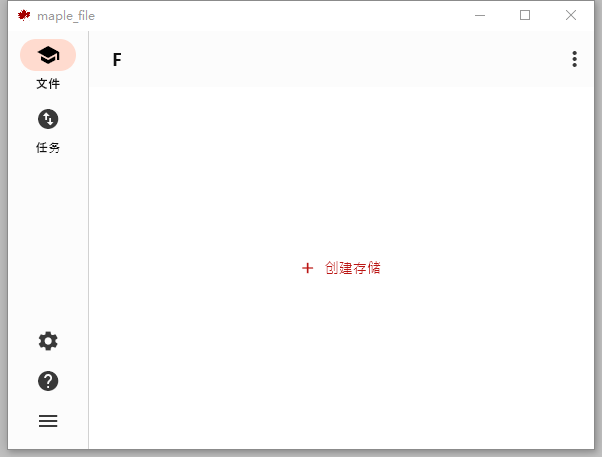The height and width of the screenshot is (457, 602).
Task: Click the blank header area right of F
Action: coord(340,60)
